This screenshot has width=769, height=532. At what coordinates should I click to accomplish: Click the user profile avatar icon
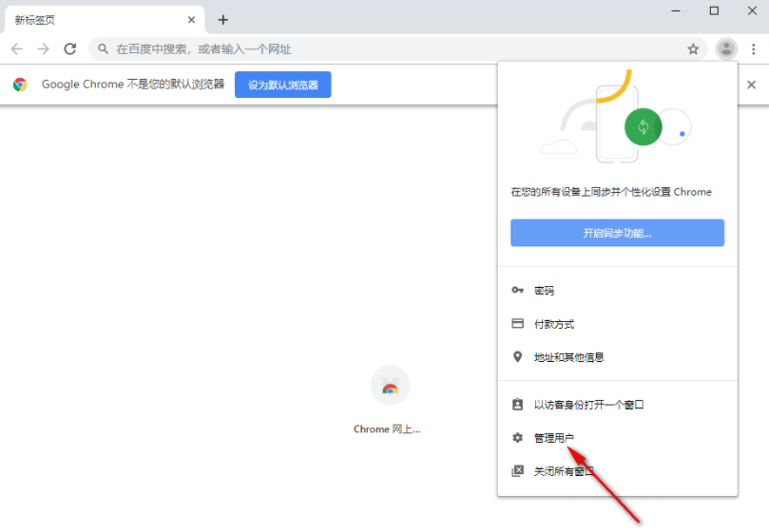click(726, 49)
